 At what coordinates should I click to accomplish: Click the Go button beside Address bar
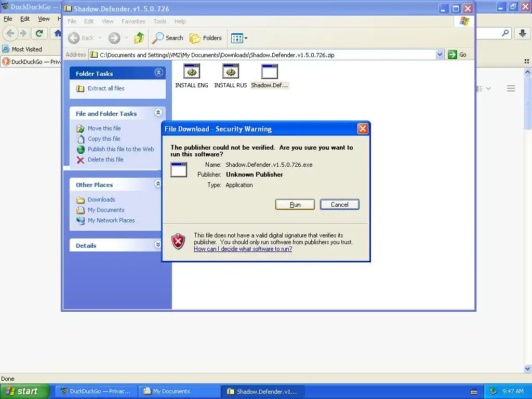point(457,55)
